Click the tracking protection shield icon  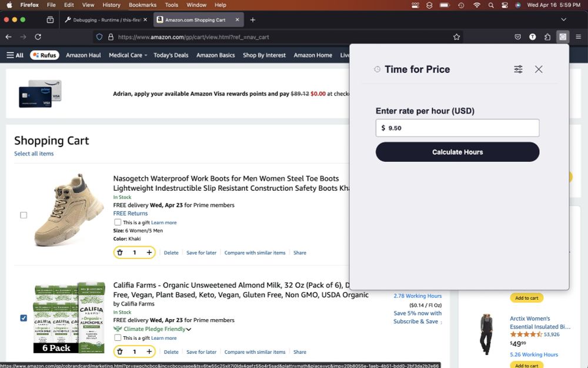99,37
